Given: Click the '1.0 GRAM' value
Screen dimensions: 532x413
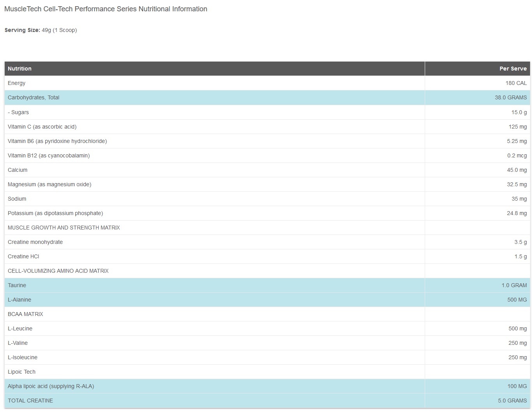Looking at the screenshot, I should (514, 285).
